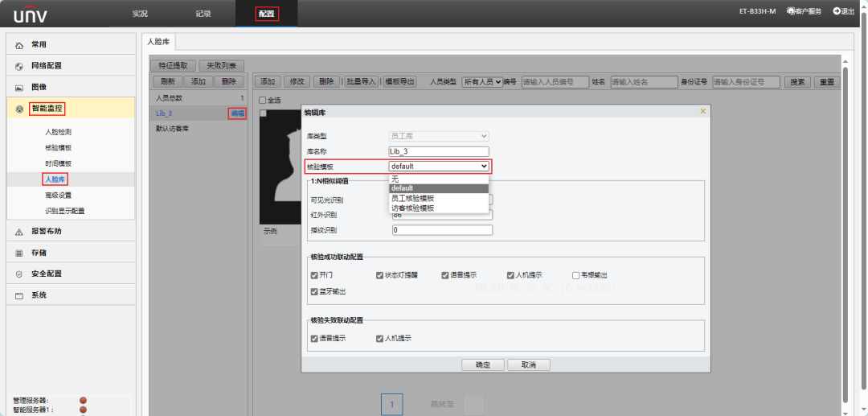Image resolution: width=868 pixels, height=416 pixels.
Task: Focus the 身份证号 search field
Action: point(746,82)
